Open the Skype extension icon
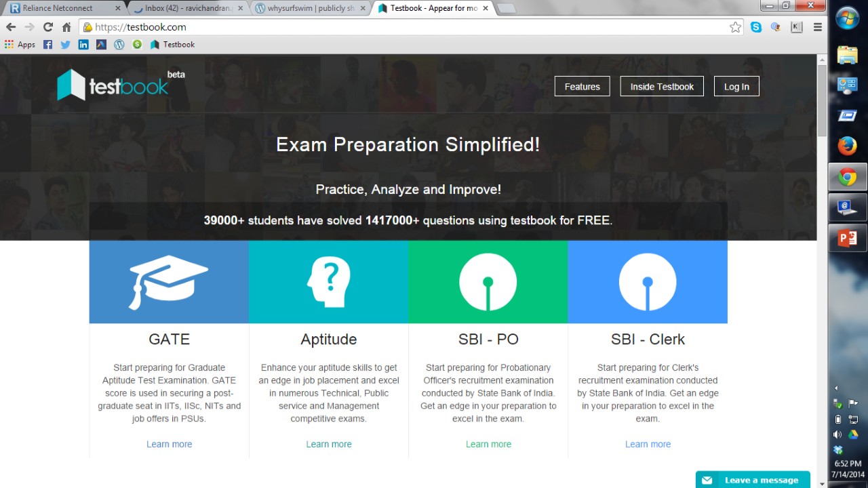This screenshot has height=488, width=868. 755,27
